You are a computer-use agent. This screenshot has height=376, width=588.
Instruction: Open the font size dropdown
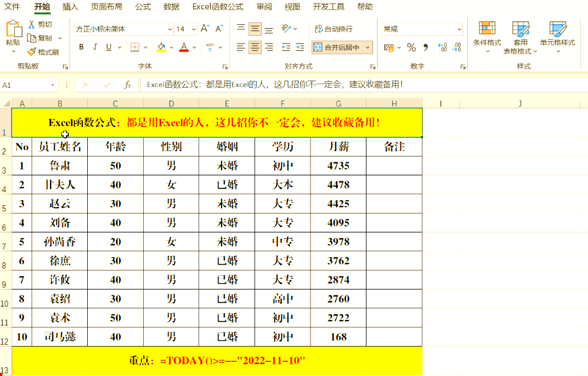193,29
